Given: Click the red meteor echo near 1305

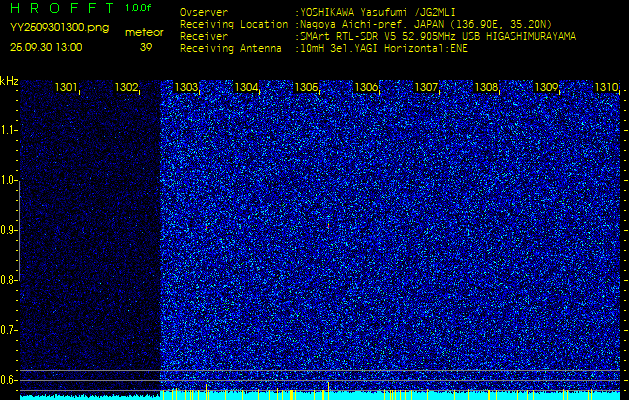Looking at the screenshot, I should coord(328,227).
